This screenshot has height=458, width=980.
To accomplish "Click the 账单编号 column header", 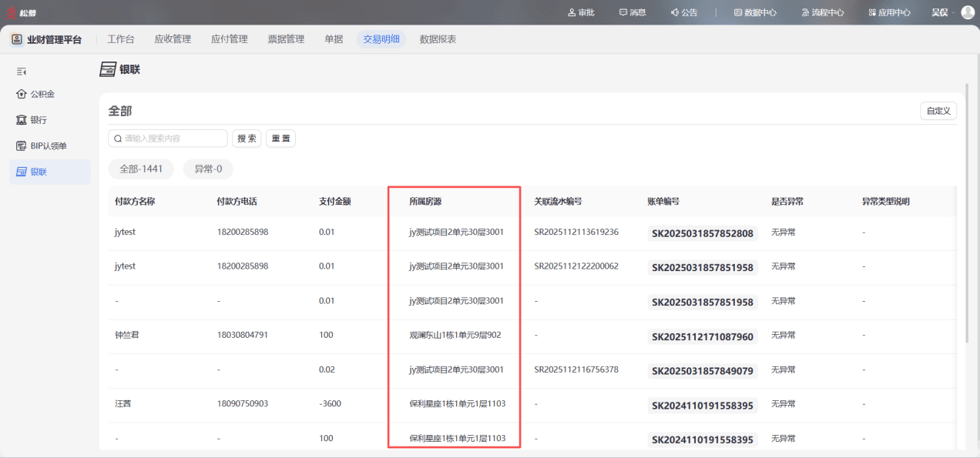I will [x=663, y=202].
